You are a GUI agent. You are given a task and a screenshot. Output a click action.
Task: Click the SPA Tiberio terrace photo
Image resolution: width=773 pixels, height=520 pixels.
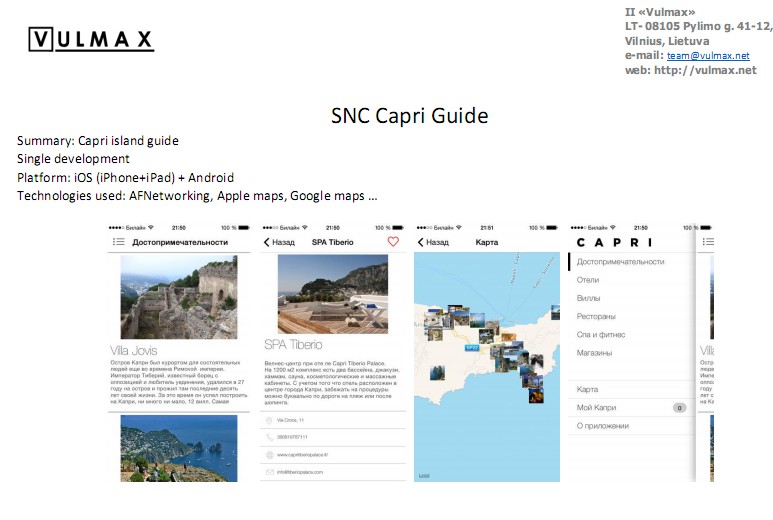tap(333, 294)
